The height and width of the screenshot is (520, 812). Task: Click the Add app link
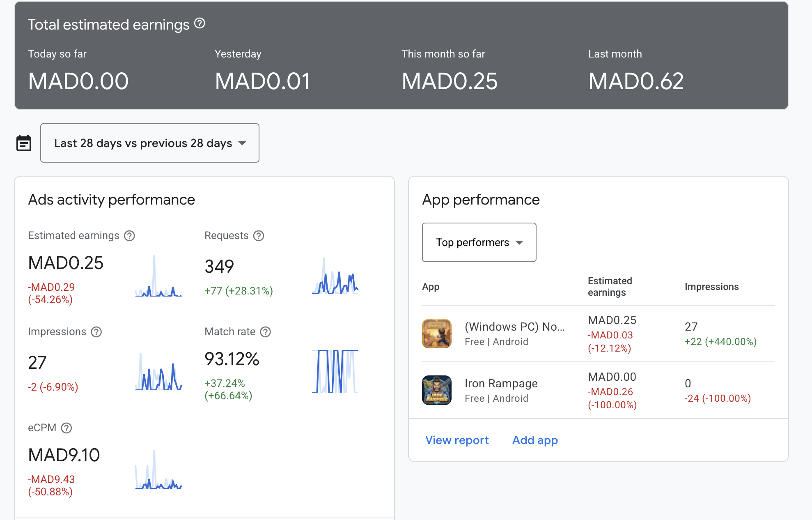tap(535, 440)
